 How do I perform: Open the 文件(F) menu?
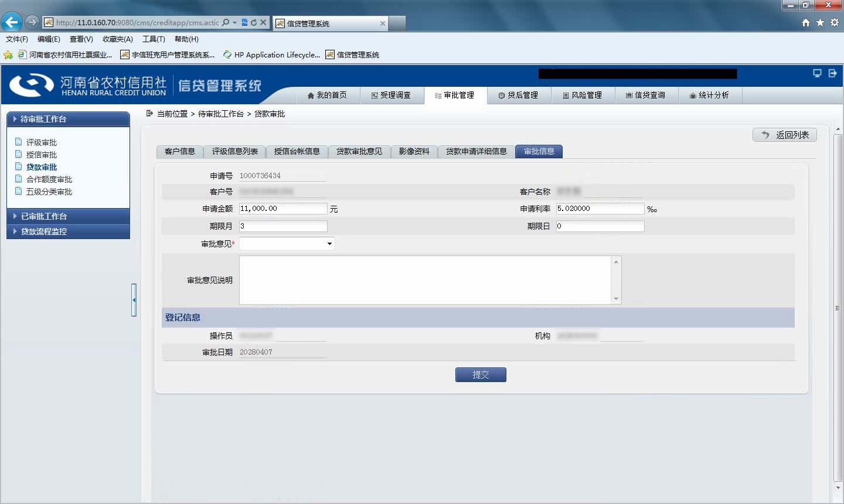pyautogui.click(x=17, y=39)
